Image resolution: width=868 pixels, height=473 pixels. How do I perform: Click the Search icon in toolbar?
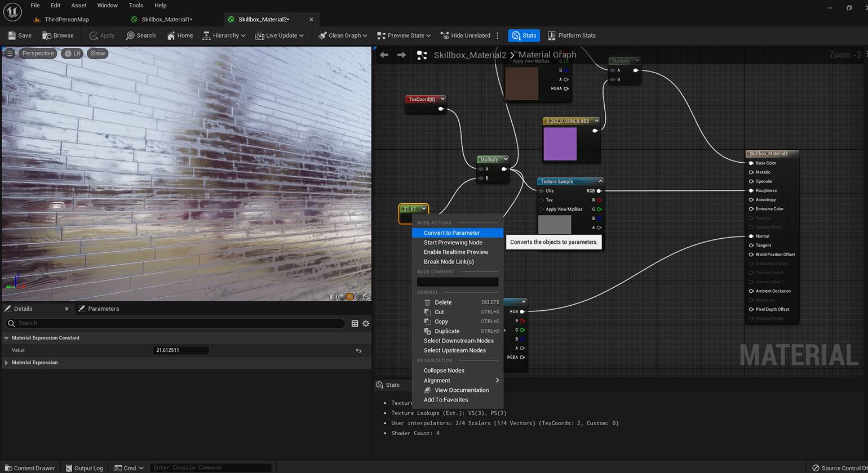(130, 35)
